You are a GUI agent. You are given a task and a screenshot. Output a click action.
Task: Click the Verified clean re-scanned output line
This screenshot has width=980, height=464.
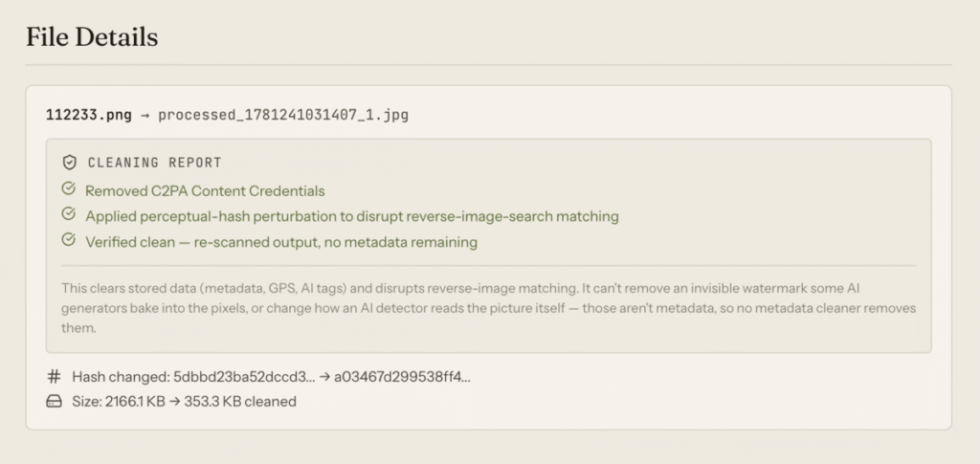point(281,242)
